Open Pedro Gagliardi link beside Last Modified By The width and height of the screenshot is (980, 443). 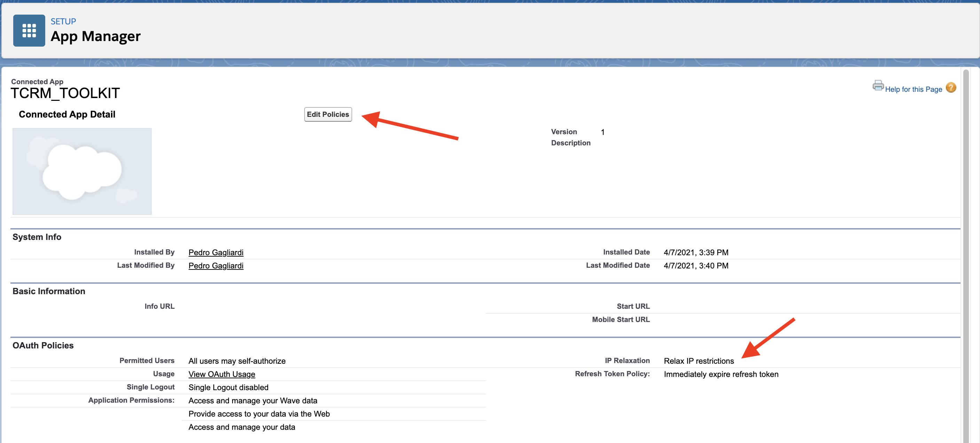click(x=216, y=266)
